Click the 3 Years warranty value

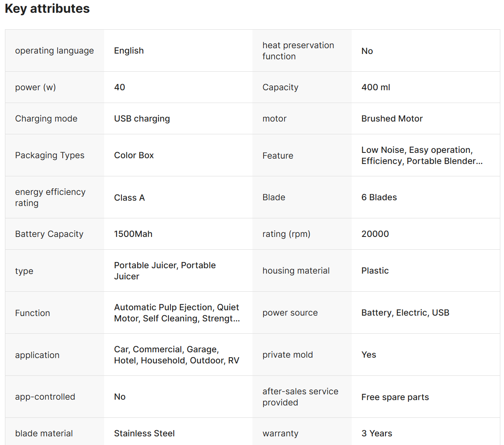(376, 433)
